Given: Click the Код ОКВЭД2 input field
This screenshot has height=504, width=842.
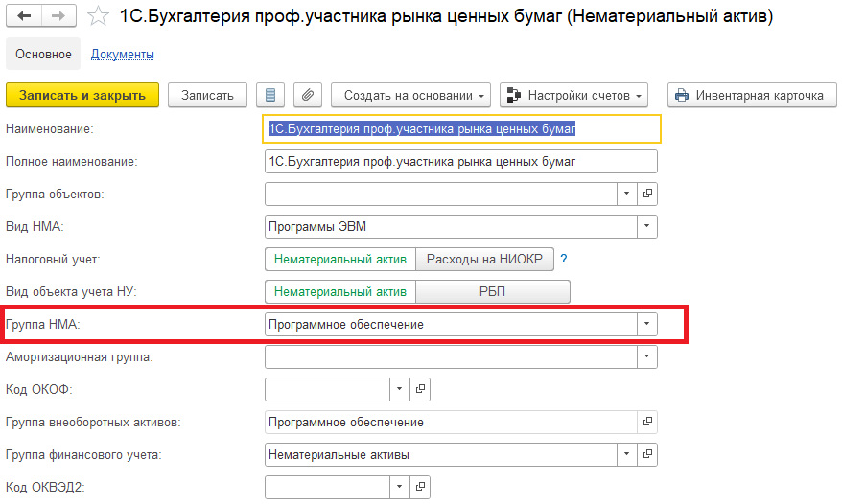Looking at the screenshot, I should (x=327, y=487).
